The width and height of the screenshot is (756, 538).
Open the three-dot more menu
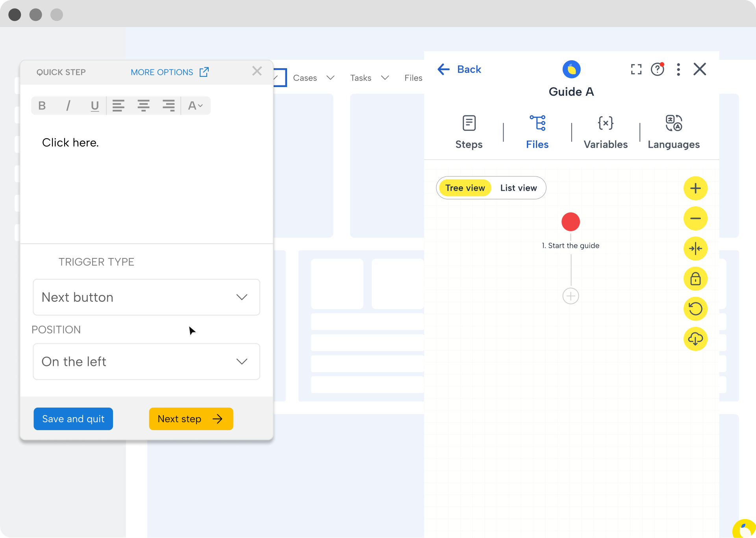point(678,69)
